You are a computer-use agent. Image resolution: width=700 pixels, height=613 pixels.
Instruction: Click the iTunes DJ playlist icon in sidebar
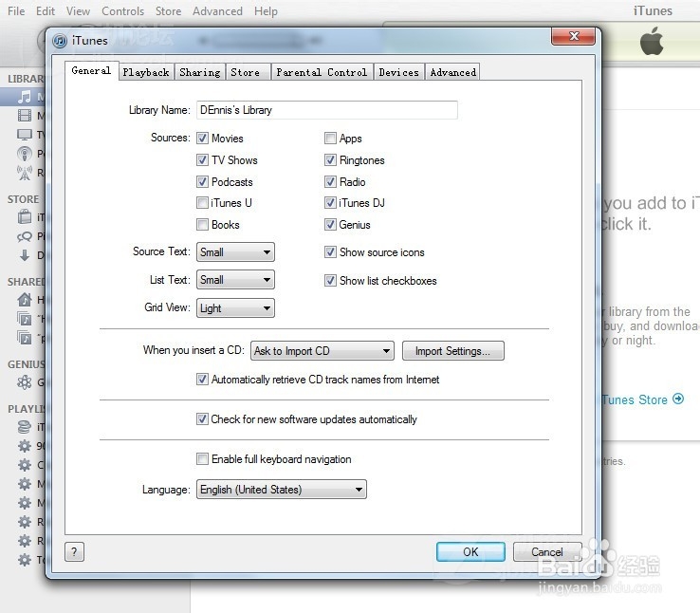point(25,427)
